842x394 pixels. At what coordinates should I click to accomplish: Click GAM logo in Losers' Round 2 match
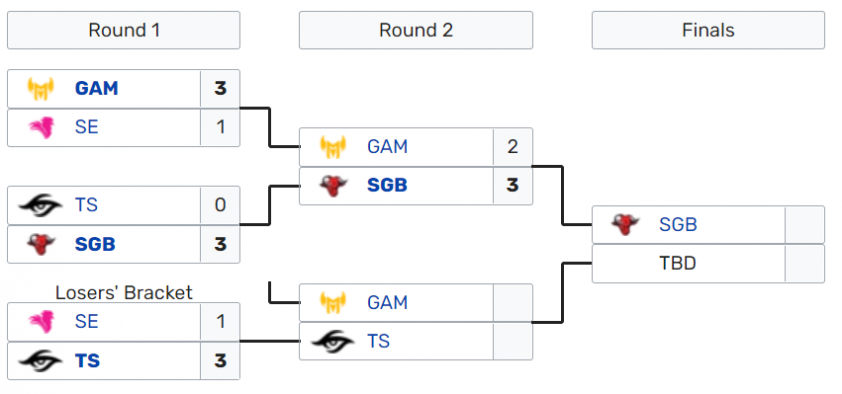pos(333,303)
